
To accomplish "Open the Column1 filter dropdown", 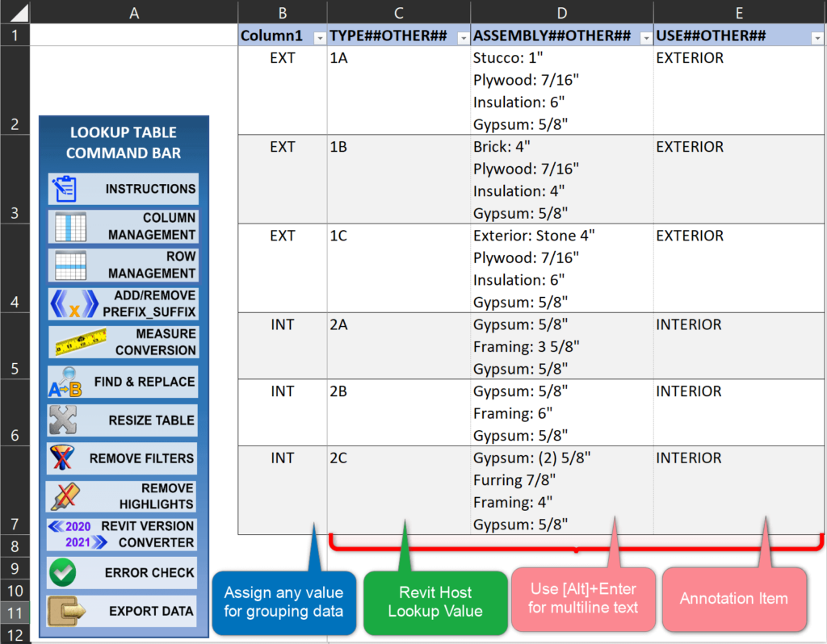I will (319, 37).
